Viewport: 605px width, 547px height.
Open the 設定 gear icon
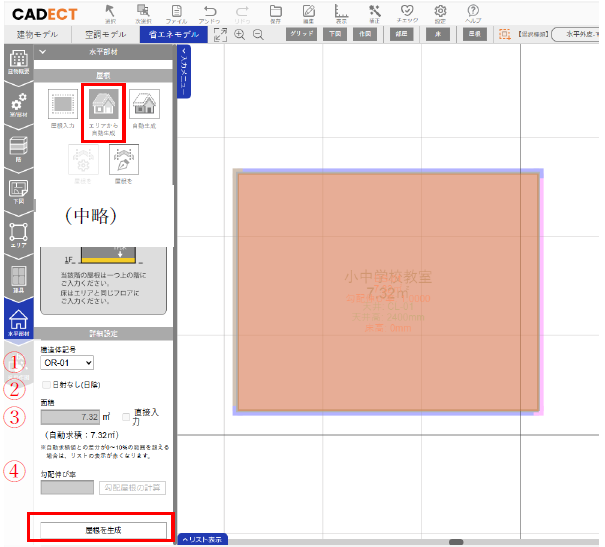(x=440, y=14)
